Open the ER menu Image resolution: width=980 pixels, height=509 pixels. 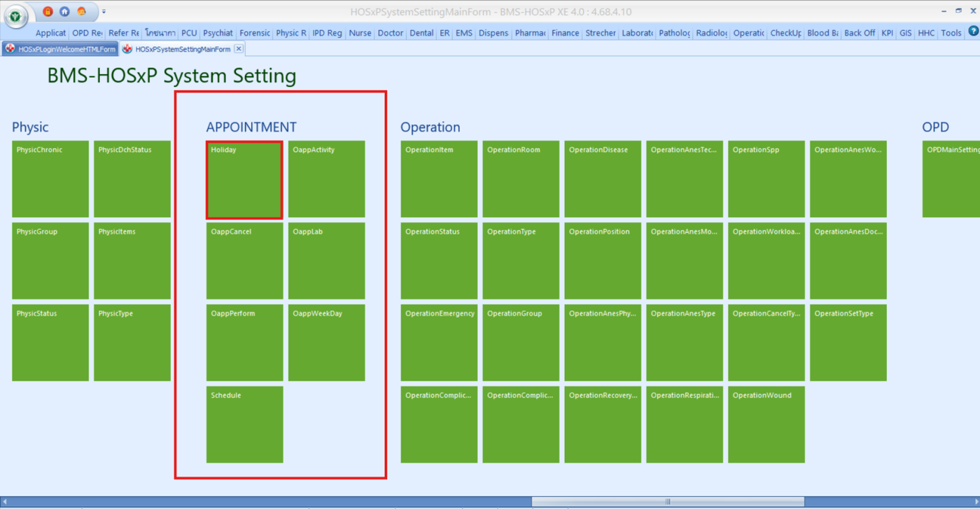tap(444, 33)
